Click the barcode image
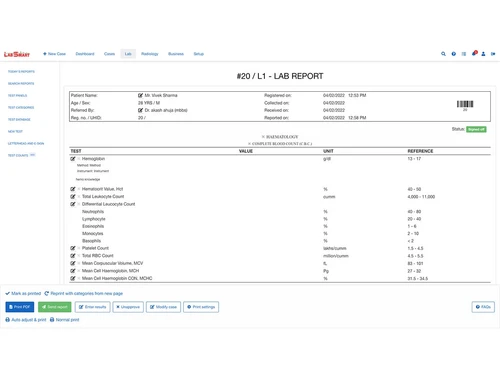The height and width of the screenshot is (375, 500). point(465,104)
